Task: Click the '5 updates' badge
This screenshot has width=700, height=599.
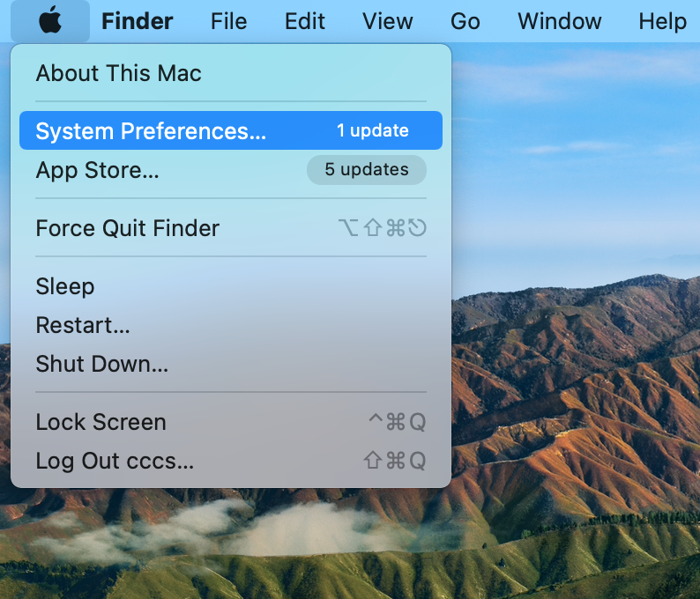Action: [x=366, y=169]
